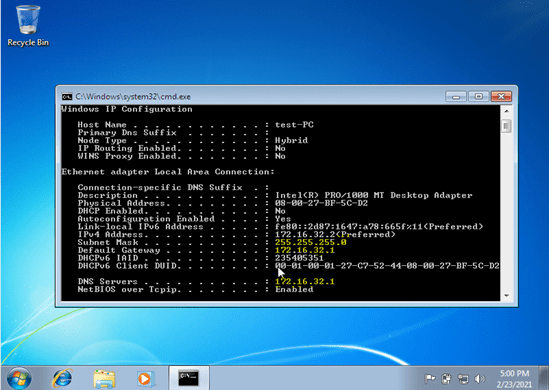Click the DHCPv6 Client DUID value
Screen dimensions: 549x390
pyautogui.click(x=387, y=266)
